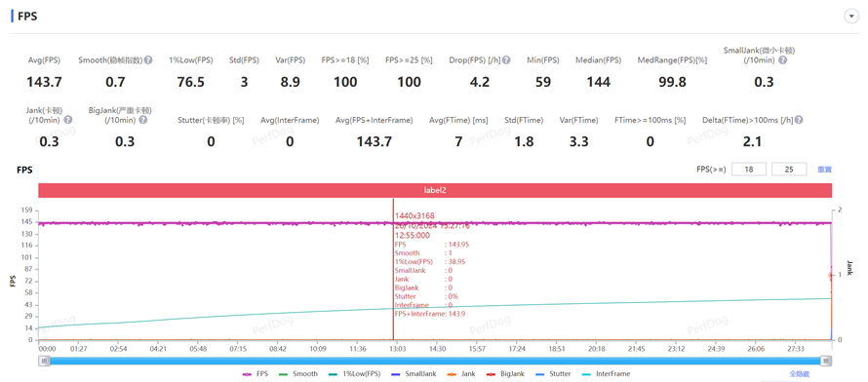Click the Var(FPS) value 8.9
The image size is (868, 382).
(x=290, y=83)
